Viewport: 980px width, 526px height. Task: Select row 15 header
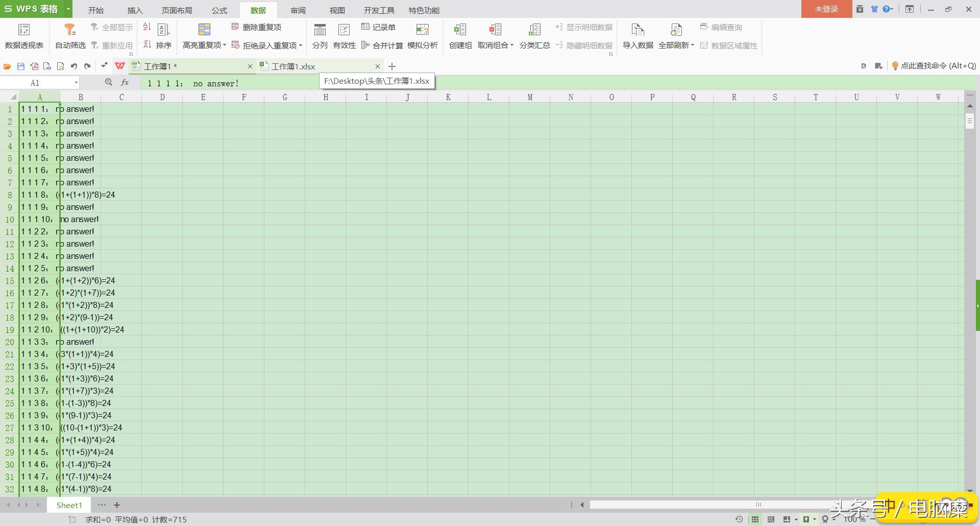[x=10, y=281]
